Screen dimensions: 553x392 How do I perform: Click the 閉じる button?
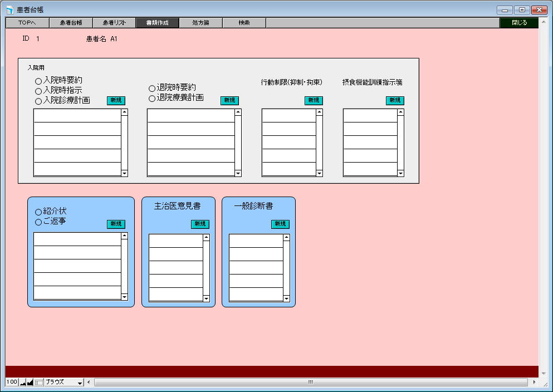pos(519,23)
